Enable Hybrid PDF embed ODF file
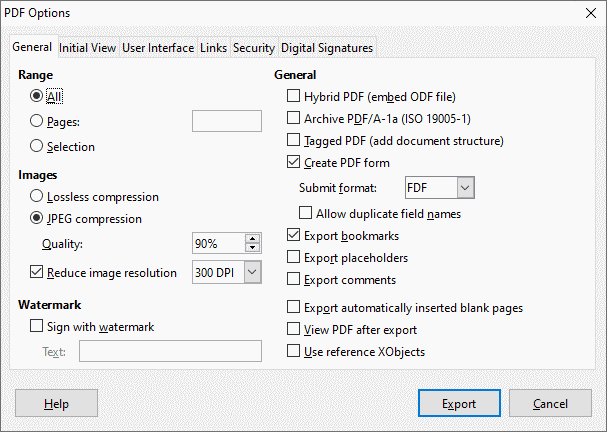This screenshot has height=432, width=607. click(x=294, y=97)
